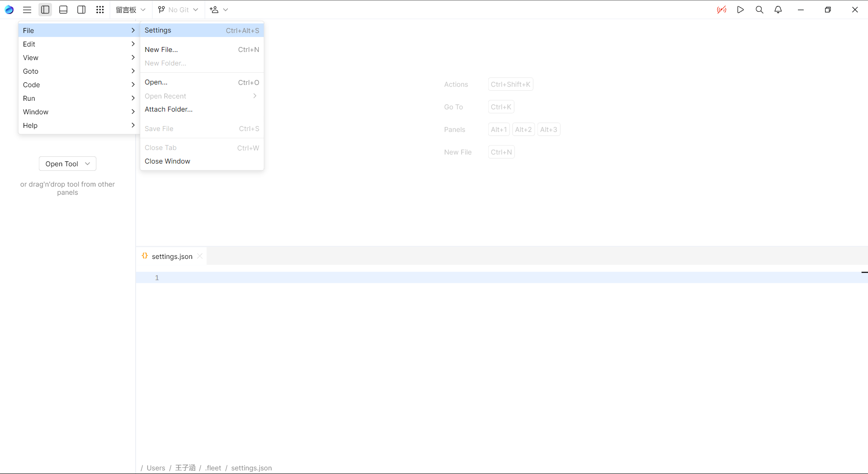Expand the Open Tool dropdown
This screenshot has height=474, width=868.
coord(67,164)
